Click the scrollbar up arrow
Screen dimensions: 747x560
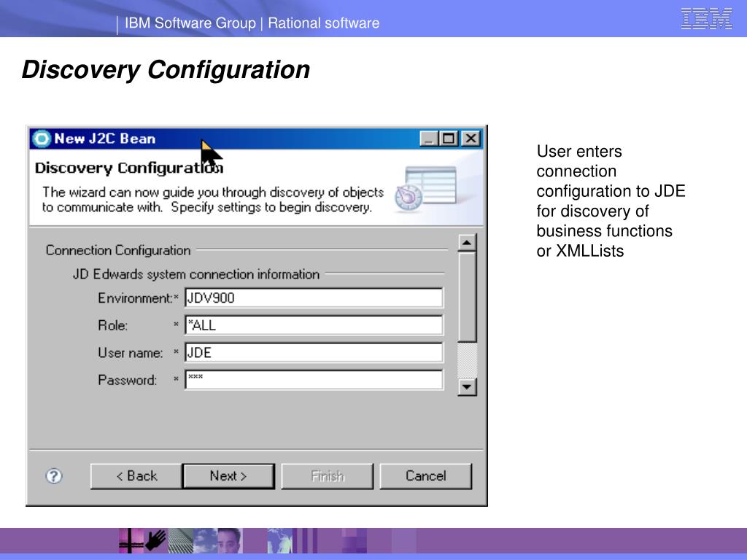coord(467,243)
